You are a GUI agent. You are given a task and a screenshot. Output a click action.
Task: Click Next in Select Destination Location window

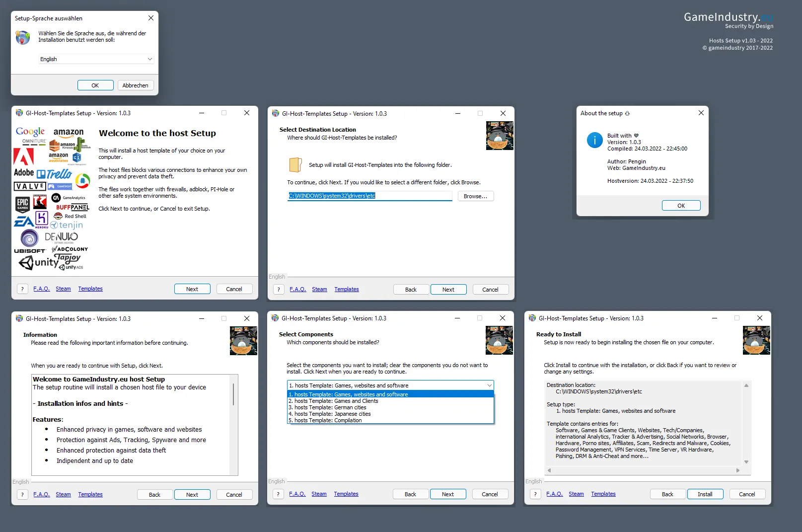tap(448, 290)
